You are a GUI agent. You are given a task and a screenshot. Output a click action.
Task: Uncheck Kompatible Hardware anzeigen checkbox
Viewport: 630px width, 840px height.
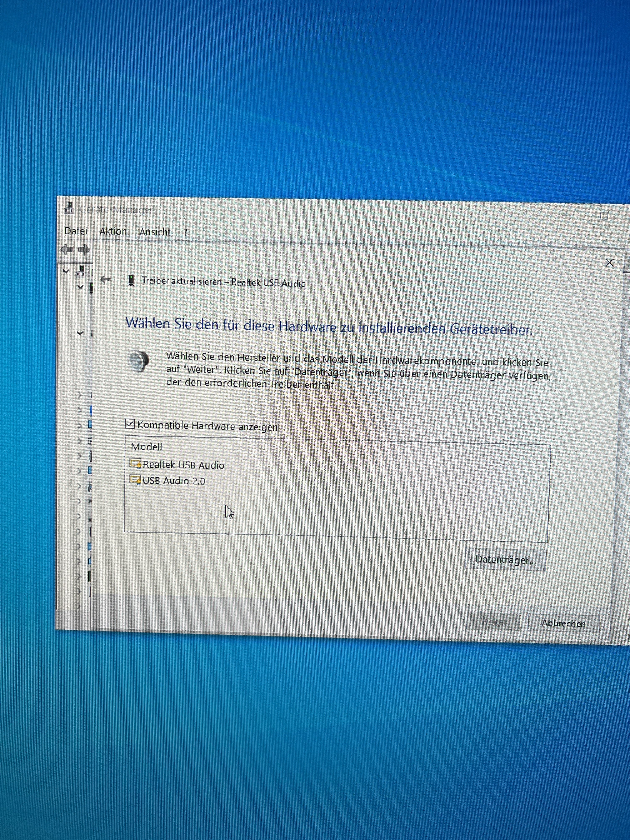(130, 424)
